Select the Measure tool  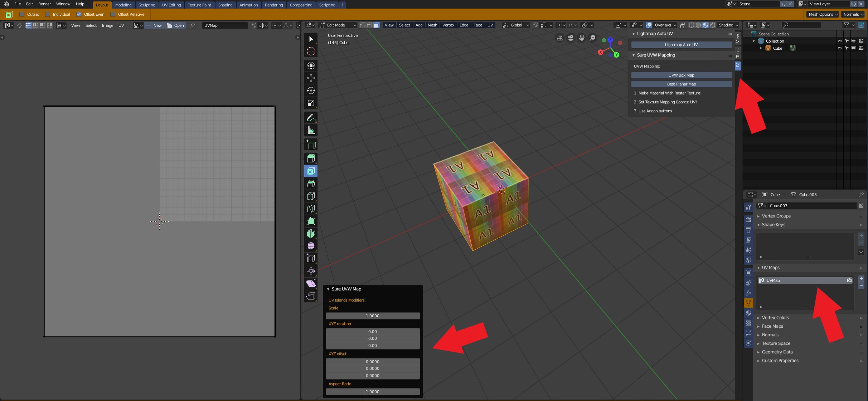[x=311, y=131]
